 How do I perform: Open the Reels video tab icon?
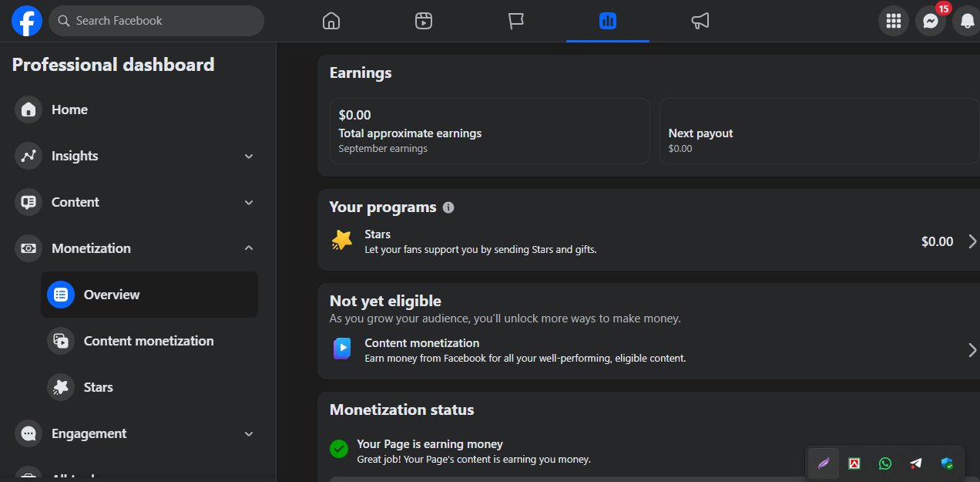pos(423,21)
